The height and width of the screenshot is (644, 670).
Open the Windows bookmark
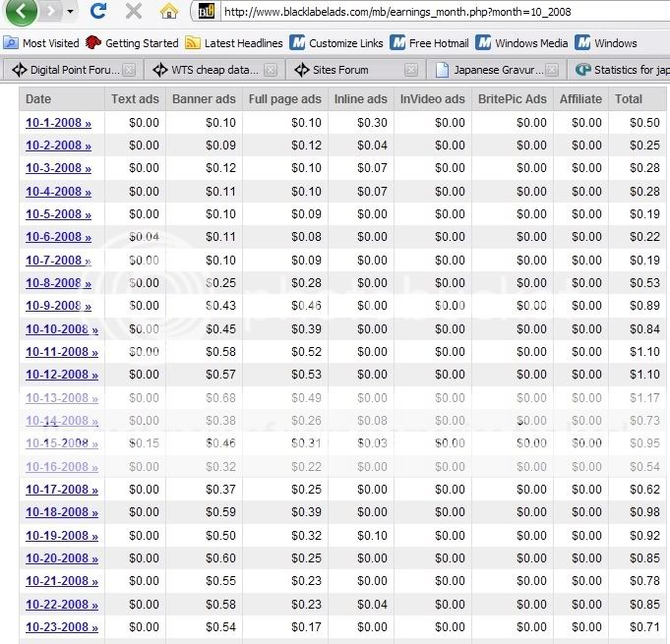606,43
